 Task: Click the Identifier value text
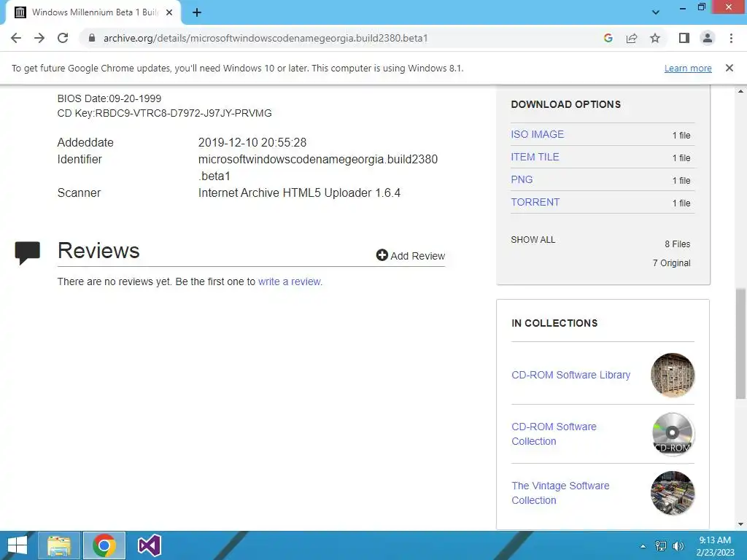coord(318,168)
